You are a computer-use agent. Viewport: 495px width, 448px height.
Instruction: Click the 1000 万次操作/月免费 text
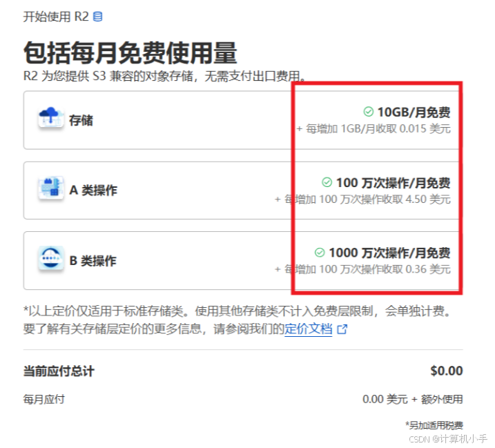(x=389, y=253)
